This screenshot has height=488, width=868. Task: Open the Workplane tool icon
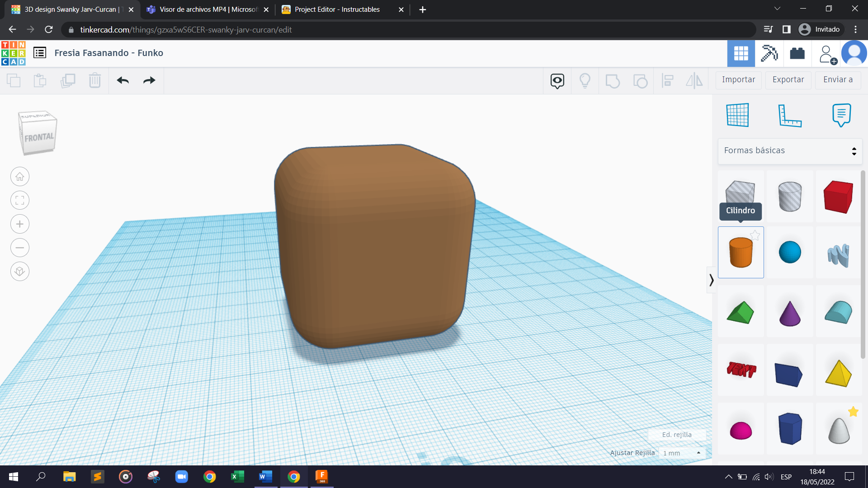(x=737, y=115)
